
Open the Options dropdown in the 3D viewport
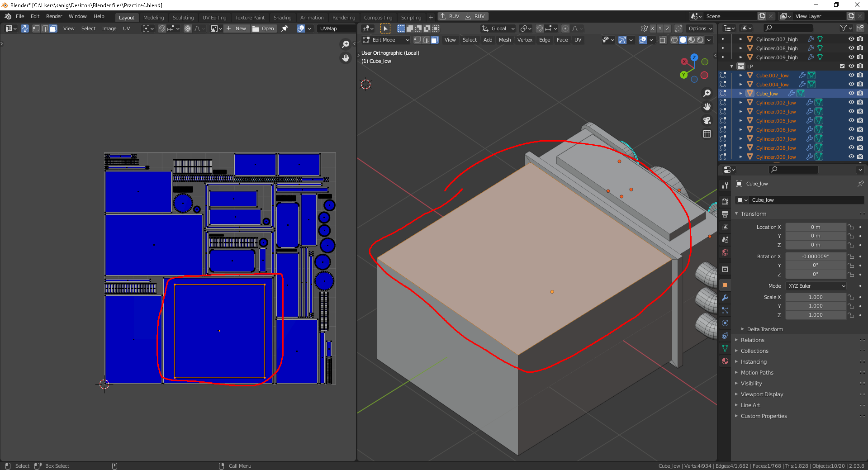pyautogui.click(x=700, y=28)
